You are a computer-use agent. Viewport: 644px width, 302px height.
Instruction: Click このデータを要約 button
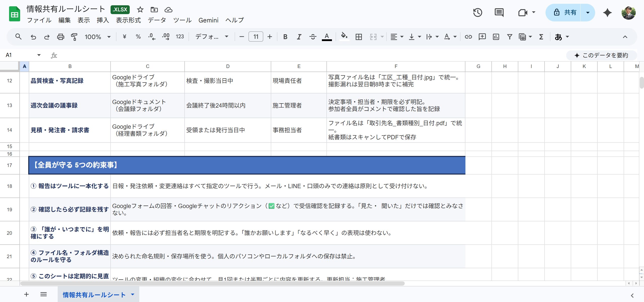coord(601,55)
